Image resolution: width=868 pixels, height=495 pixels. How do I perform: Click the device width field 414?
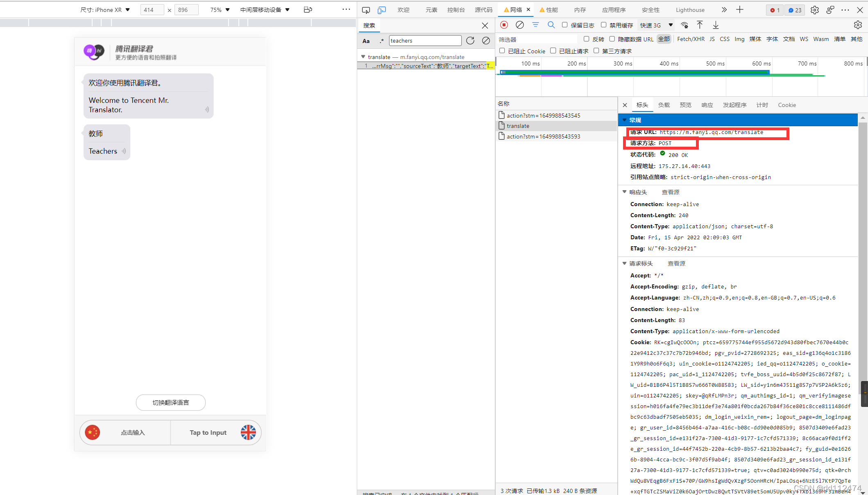(x=152, y=10)
